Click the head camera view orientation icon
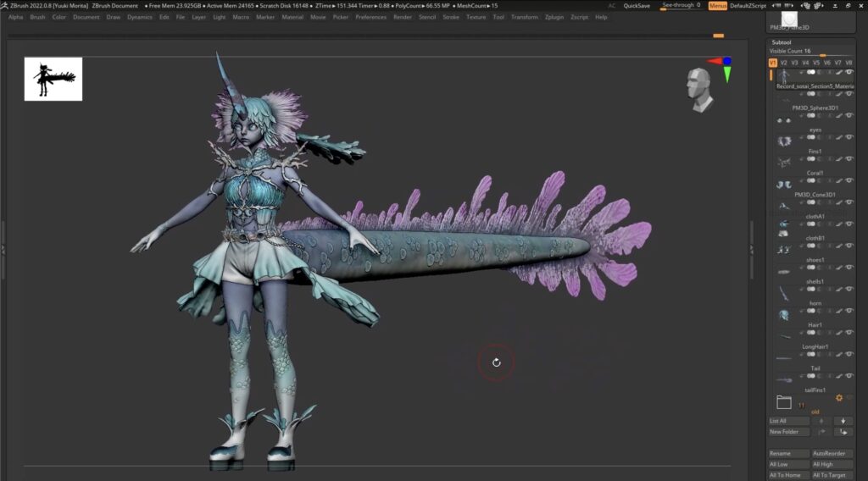The width and height of the screenshot is (868, 481). pos(700,91)
